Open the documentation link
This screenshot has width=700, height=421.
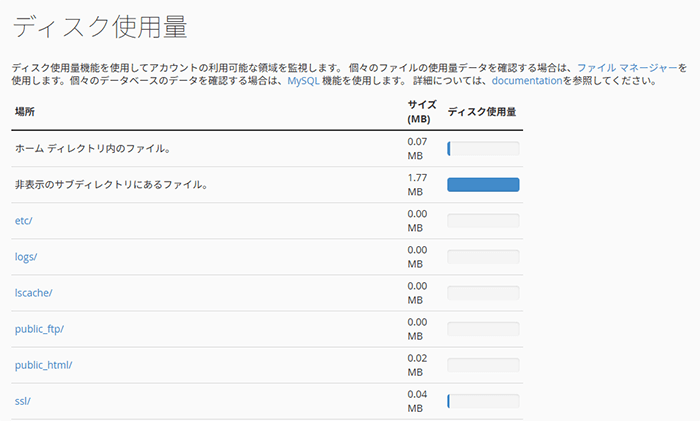[527, 81]
